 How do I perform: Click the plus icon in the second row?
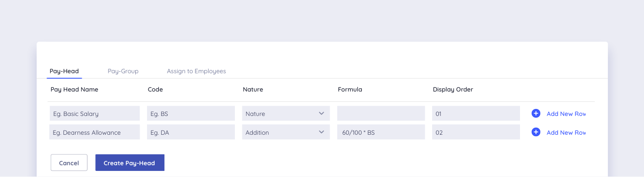tap(536, 132)
